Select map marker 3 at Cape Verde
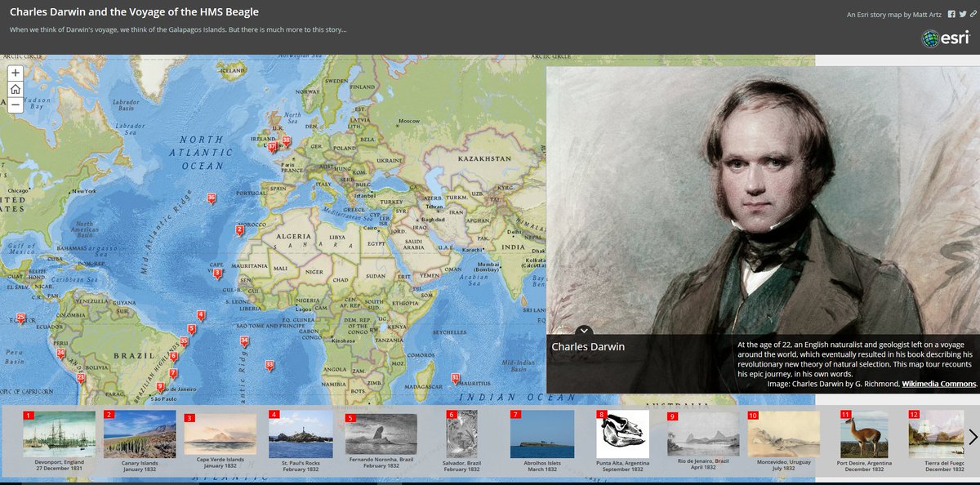 coord(216,274)
